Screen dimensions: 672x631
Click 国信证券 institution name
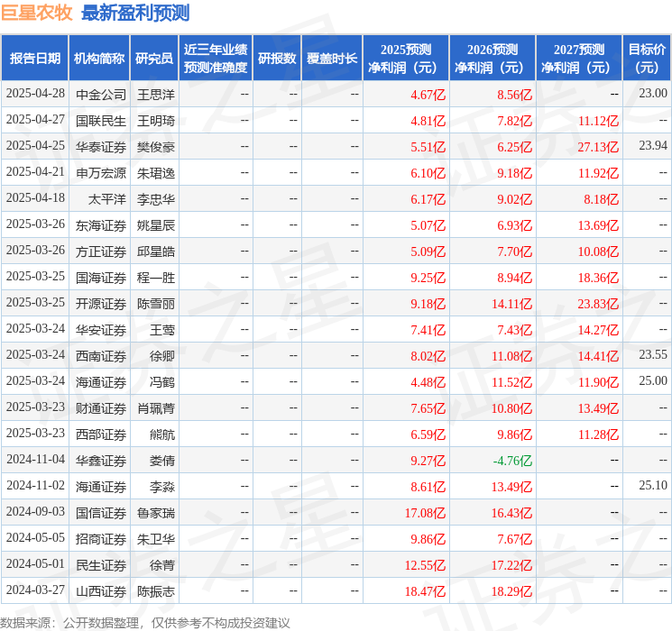pyautogui.click(x=101, y=513)
